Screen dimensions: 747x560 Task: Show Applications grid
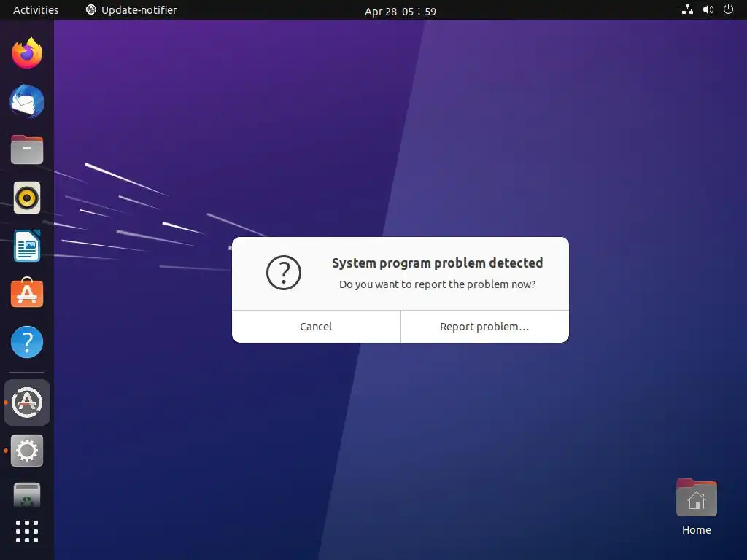click(x=27, y=532)
